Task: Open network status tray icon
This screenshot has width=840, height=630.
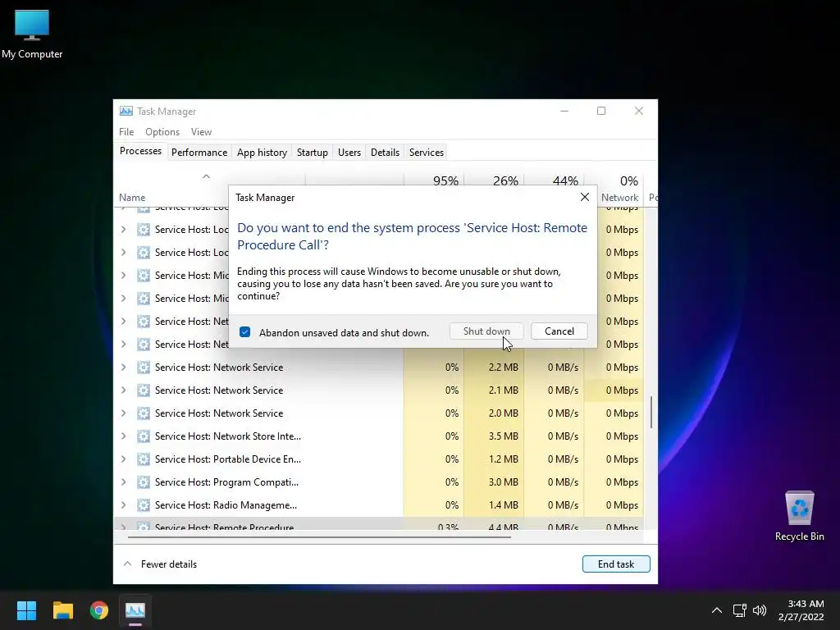Action: coord(740,610)
